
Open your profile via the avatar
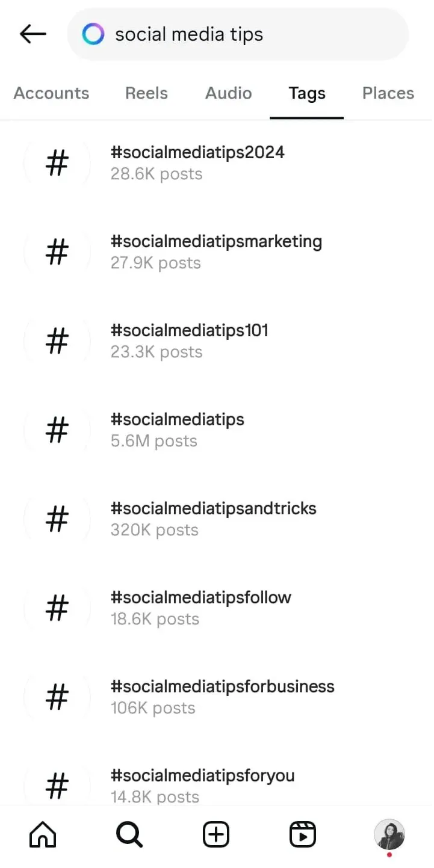[389, 834]
